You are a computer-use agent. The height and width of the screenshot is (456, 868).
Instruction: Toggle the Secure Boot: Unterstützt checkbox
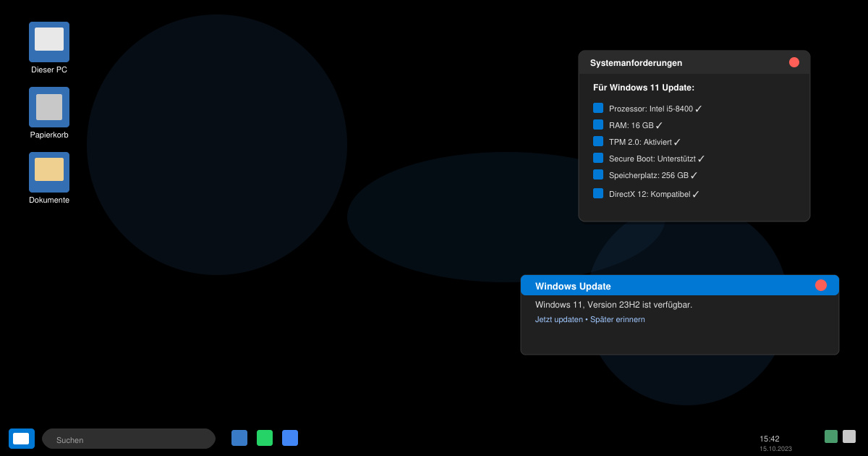598,158
